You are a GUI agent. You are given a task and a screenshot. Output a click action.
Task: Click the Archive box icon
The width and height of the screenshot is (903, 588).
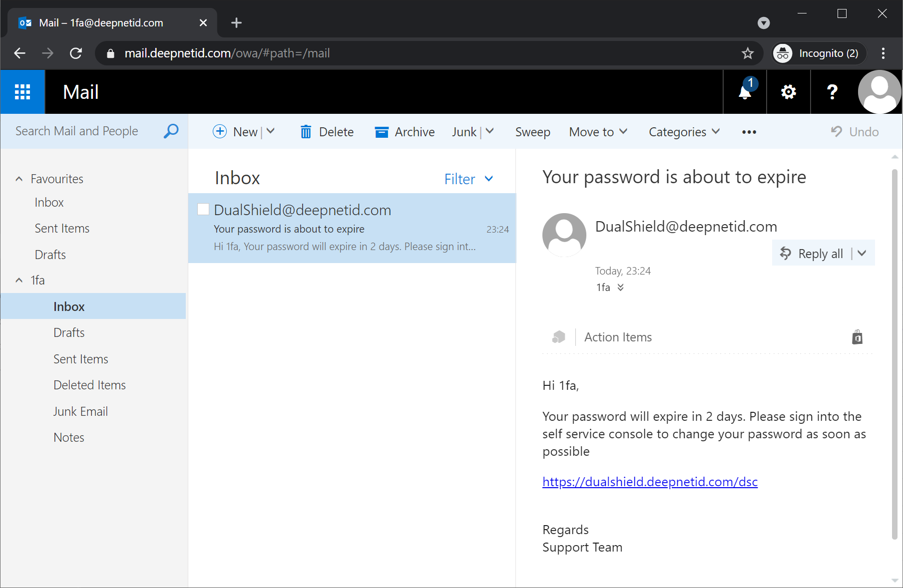(382, 132)
